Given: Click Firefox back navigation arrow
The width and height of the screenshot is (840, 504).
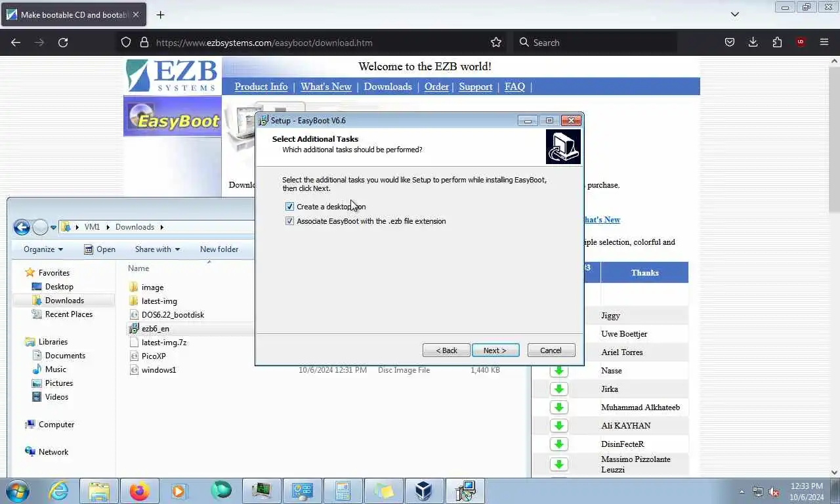Looking at the screenshot, I should pyautogui.click(x=16, y=43).
